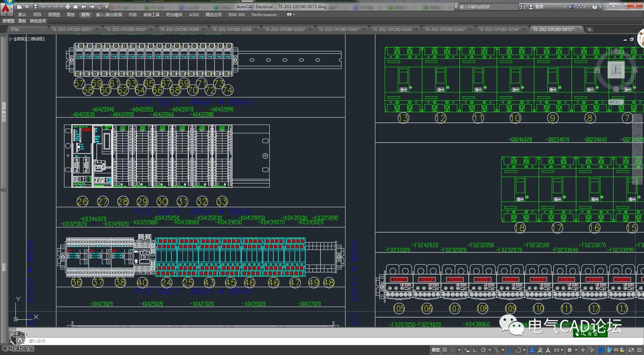Click the plot status printer icon in status bar
Viewport: 644px width, 355px height.
click(x=616, y=350)
